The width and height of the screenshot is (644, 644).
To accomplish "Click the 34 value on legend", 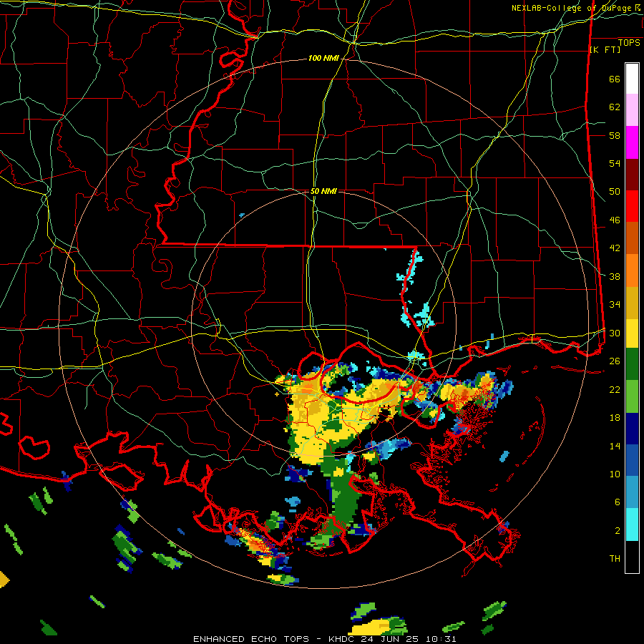I will coord(615,305).
